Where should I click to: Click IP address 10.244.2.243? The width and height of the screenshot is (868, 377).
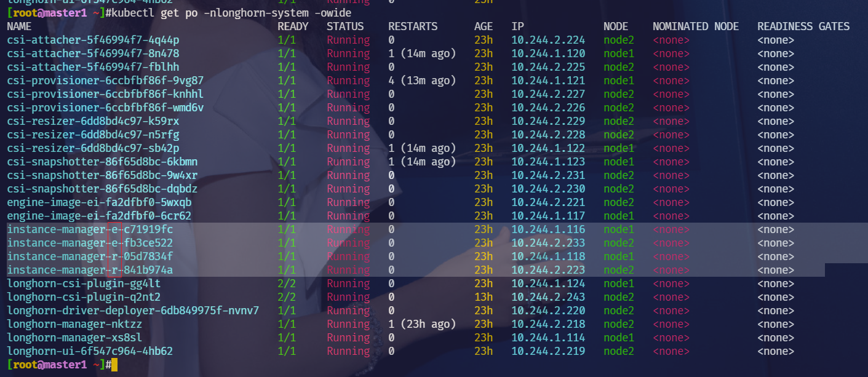pos(548,297)
